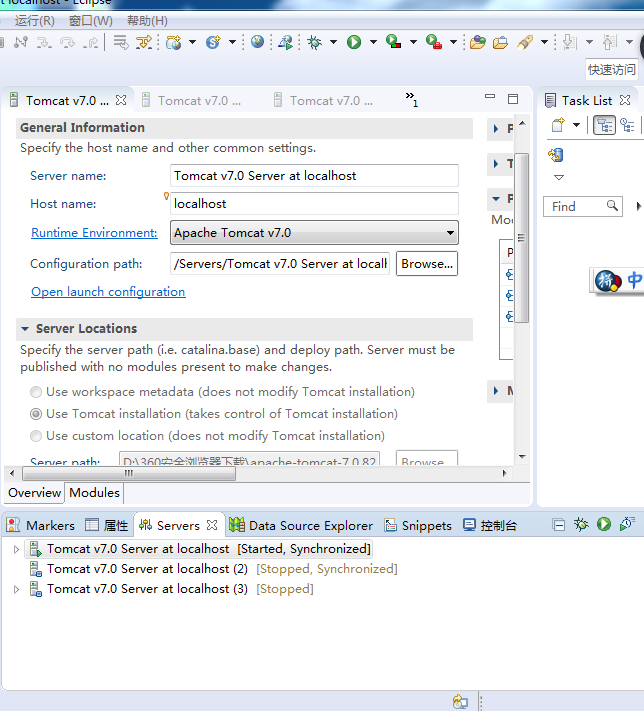Click the editor horizontal scrollbar thumb
The height and width of the screenshot is (711, 644).
coord(129,473)
